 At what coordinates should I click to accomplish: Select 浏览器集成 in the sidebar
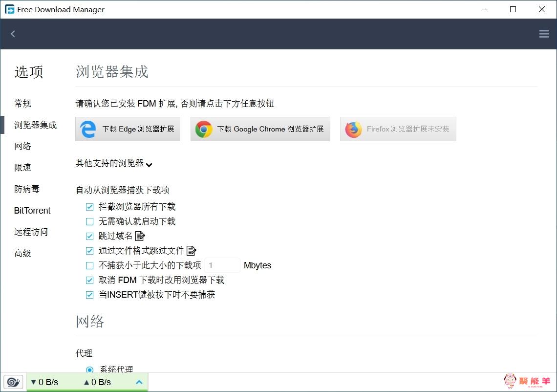pyautogui.click(x=36, y=125)
